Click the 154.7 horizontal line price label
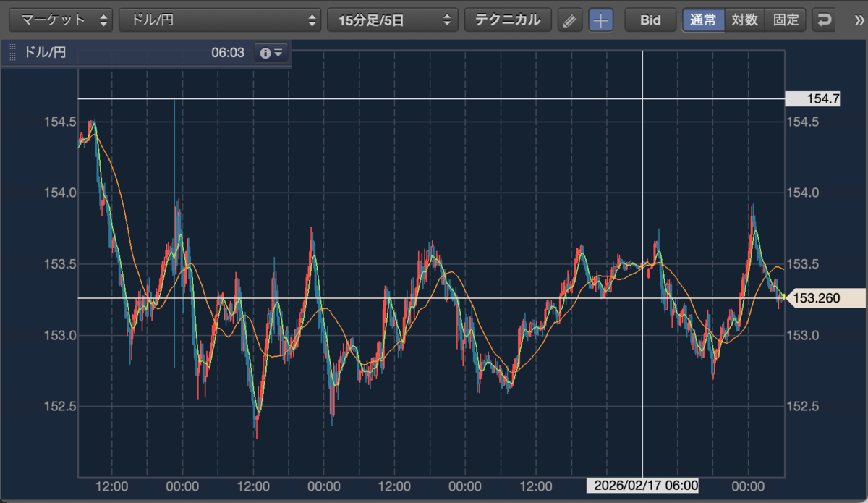Viewport: 868px width, 503px height. pyautogui.click(x=813, y=99)
